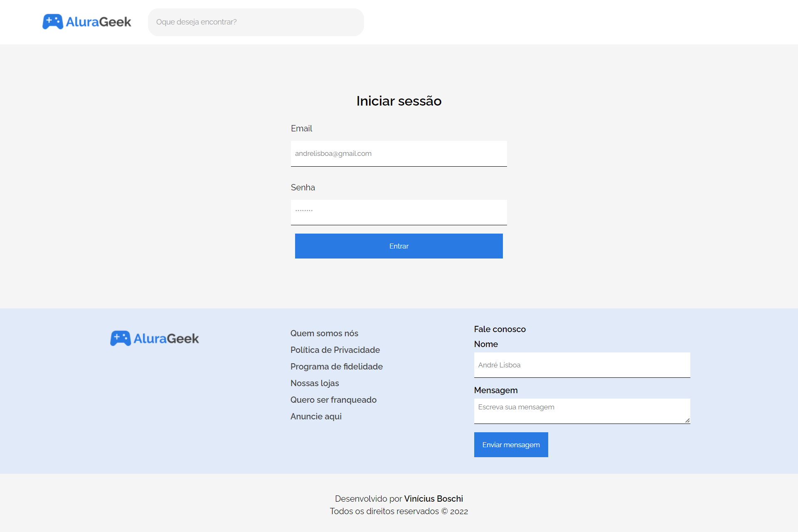Click the Nome field showing André Lisboa
798x532 pixels.
(581, 365)
